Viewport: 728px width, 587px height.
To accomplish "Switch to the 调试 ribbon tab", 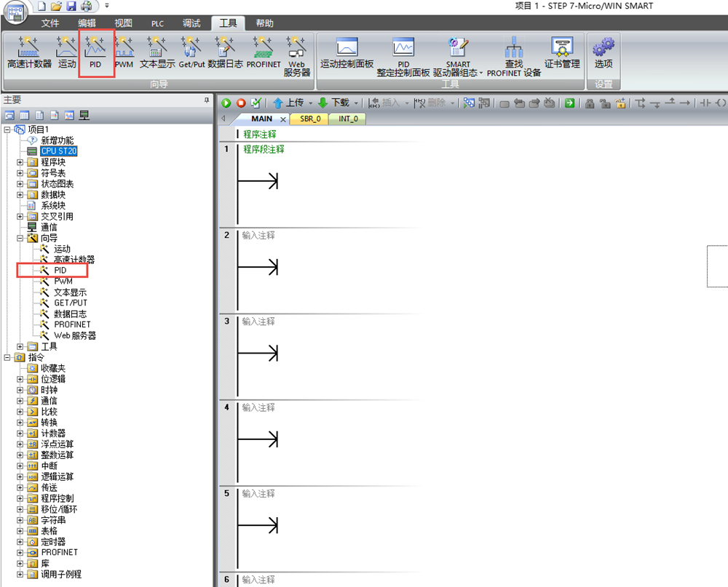I will pyautogui.click(x=191, y=23).
